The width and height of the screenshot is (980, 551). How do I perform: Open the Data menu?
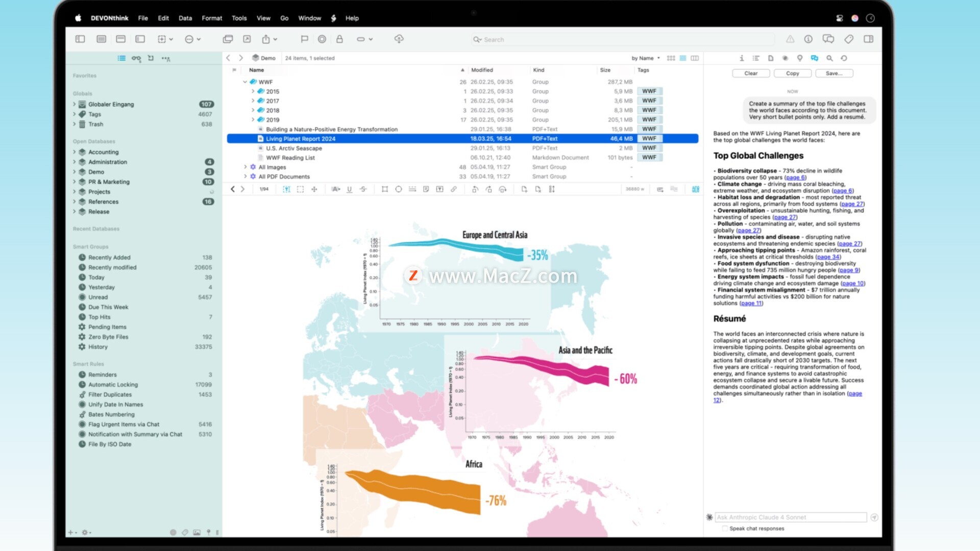pyautogui.click(x=185, y=18)
